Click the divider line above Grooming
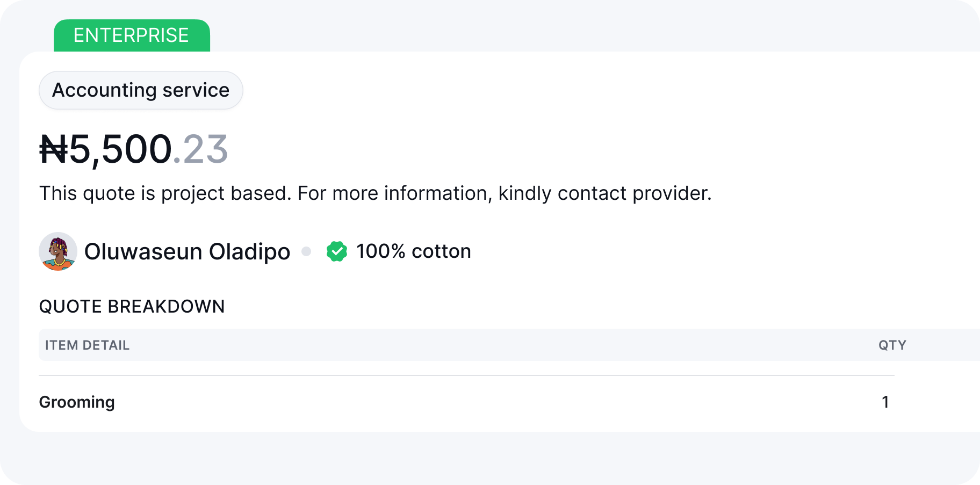The image size is (980, 485). pos(466,375)
